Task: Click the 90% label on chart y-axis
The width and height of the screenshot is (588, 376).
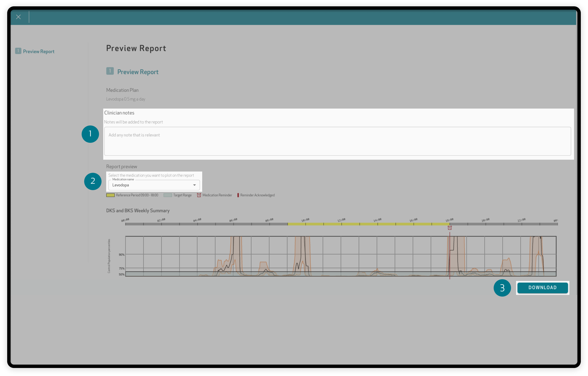Action: click(121, 255)
